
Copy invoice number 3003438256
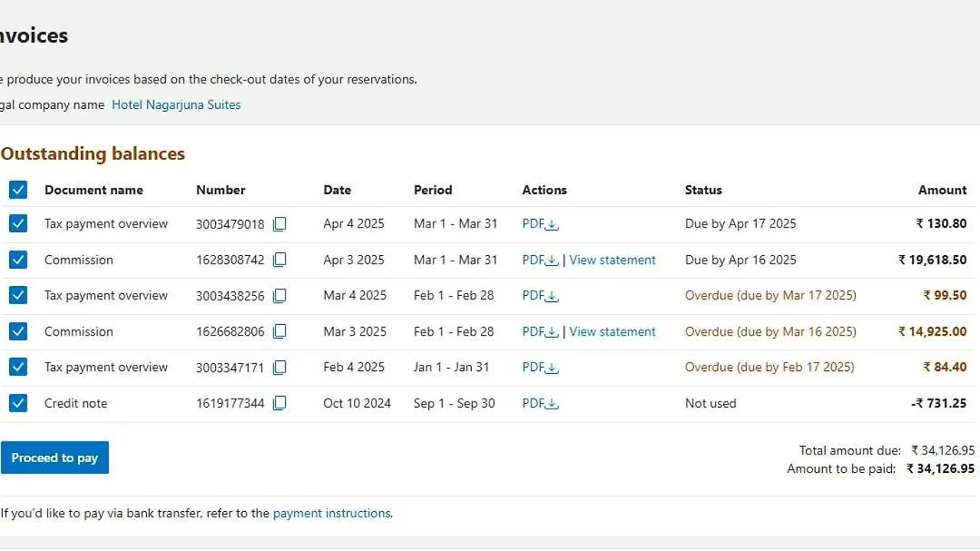pyautogui.click(x=279, y=296)
